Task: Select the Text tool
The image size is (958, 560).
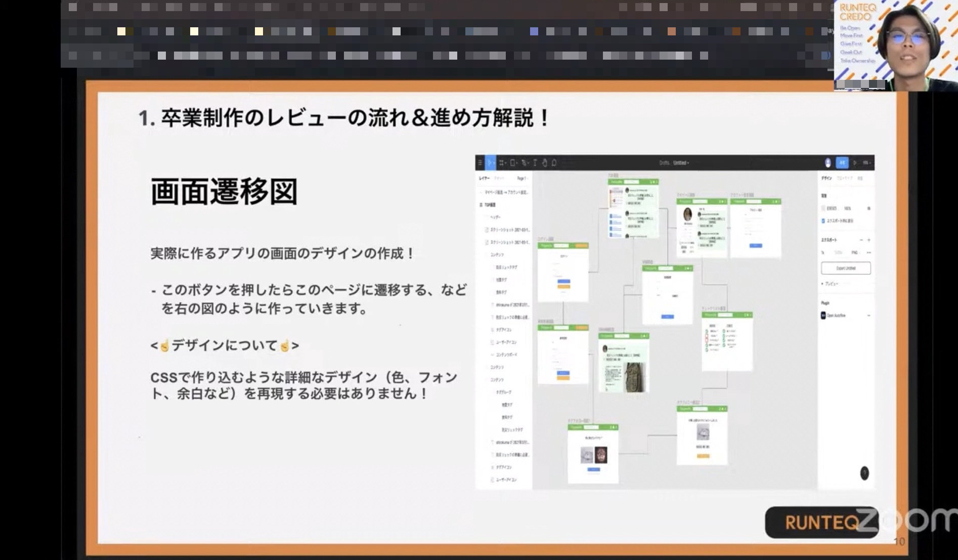Action: [x=535, y=163]
